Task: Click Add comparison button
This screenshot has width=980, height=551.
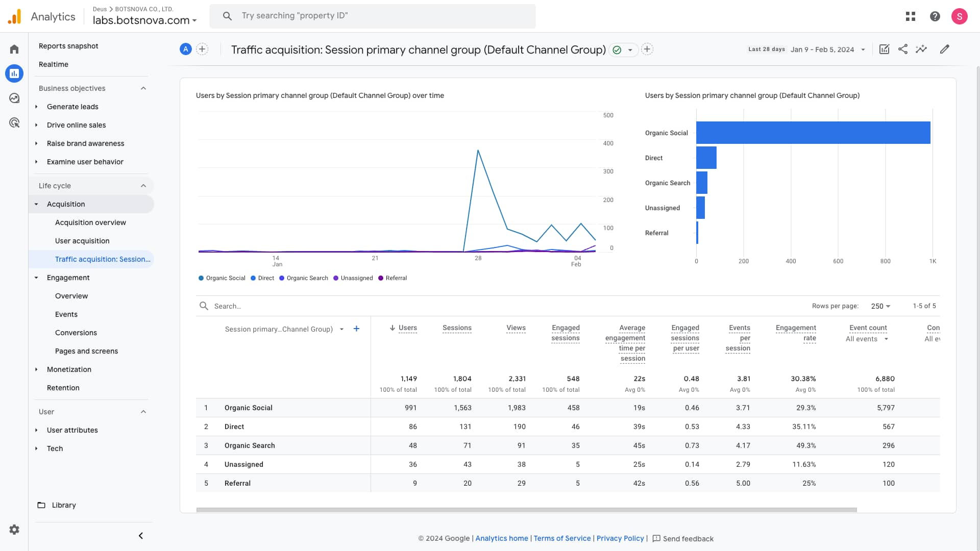Action: coord(201,49)
